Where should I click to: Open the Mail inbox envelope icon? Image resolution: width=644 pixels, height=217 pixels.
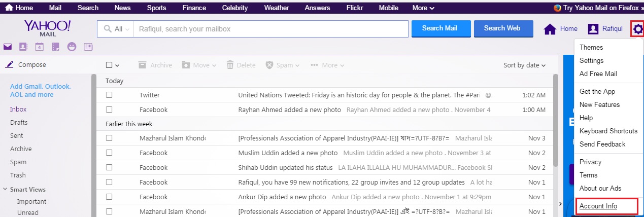[8, 47]
